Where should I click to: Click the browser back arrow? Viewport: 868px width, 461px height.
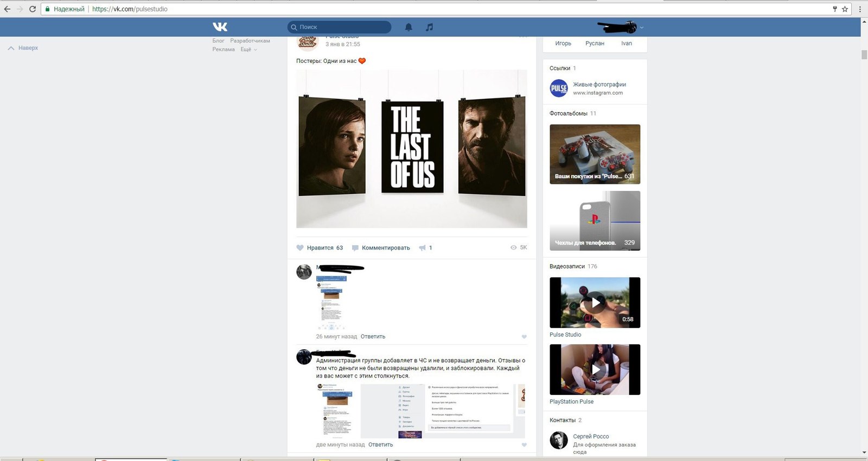click(7, 9)
